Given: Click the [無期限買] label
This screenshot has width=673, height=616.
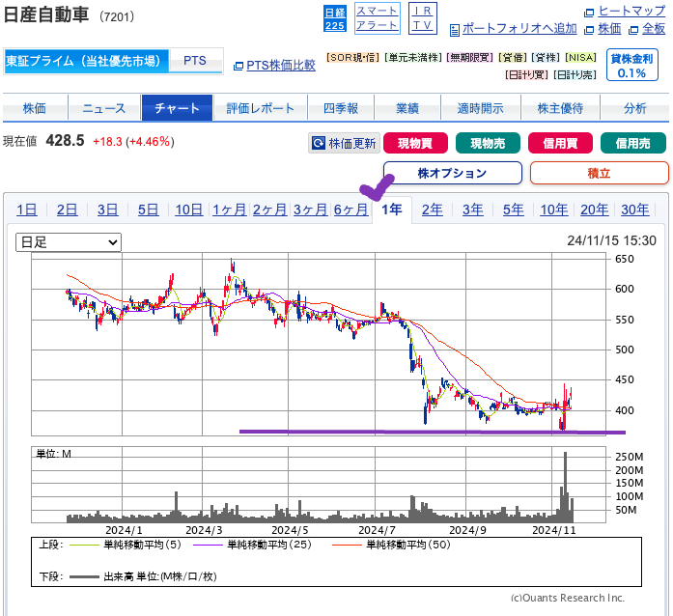Looking at the screenshot, I should pos(470,58).
